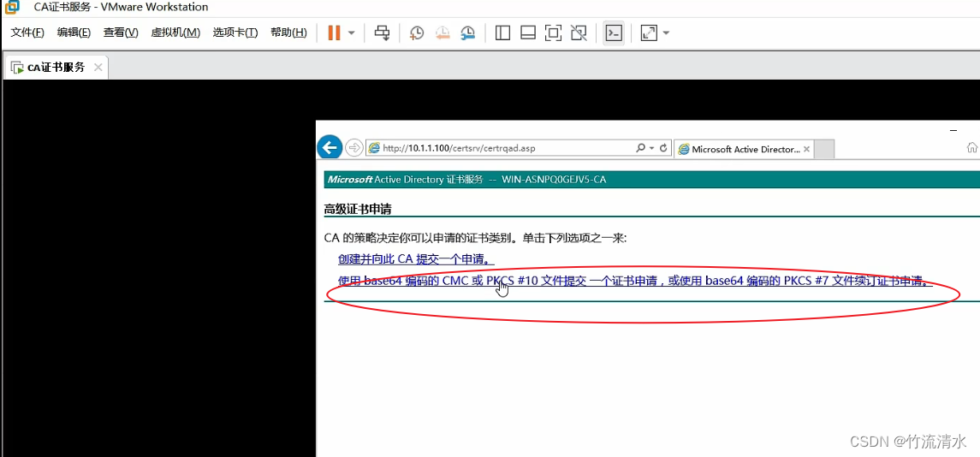Viewport: 980px width, 457px height.
Task: Click the 高级证书申请 heading
Action: pos(358,209)
